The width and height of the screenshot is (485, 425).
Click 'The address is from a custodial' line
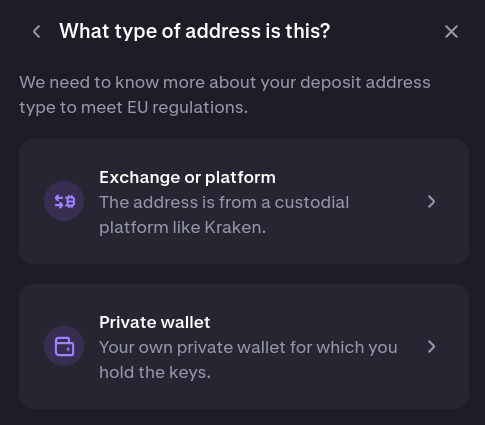point(224,203)
